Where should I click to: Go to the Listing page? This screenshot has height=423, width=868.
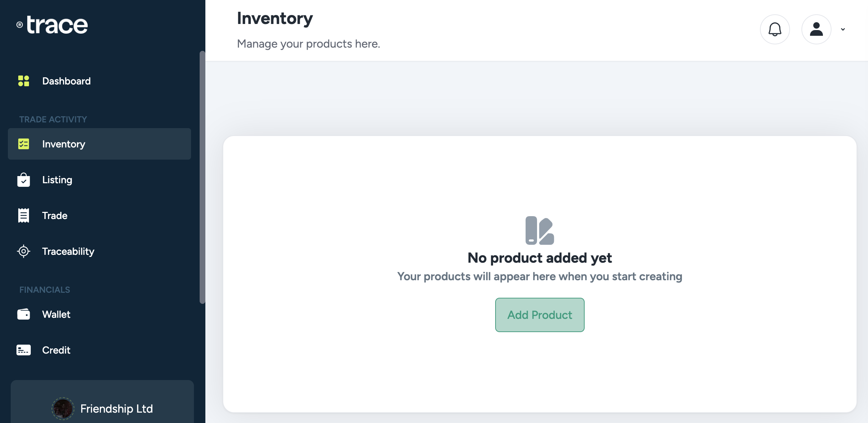(57, 180)
